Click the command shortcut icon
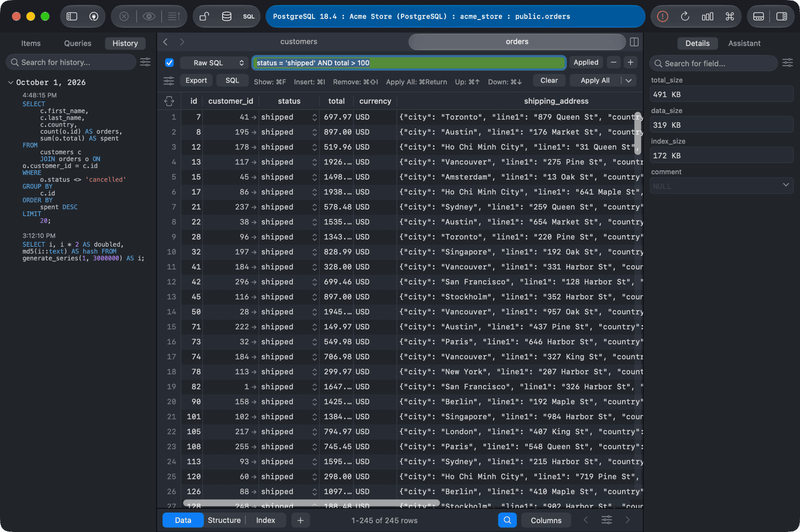This screenshot has height=532, width=800. tap(730, 16)
